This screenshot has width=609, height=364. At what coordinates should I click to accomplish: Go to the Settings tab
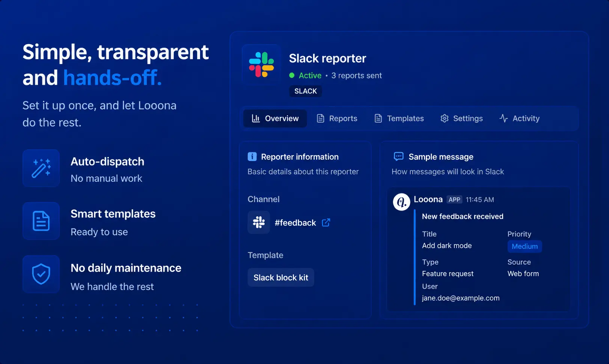coord(461,119)
